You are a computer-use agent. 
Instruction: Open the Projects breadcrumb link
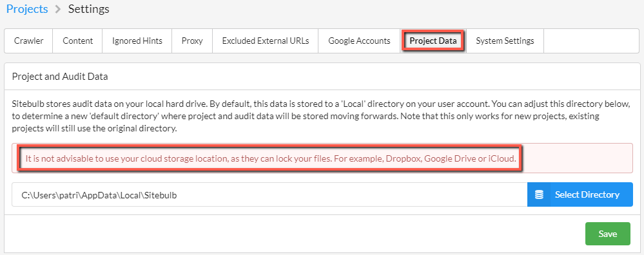[27, 9]
